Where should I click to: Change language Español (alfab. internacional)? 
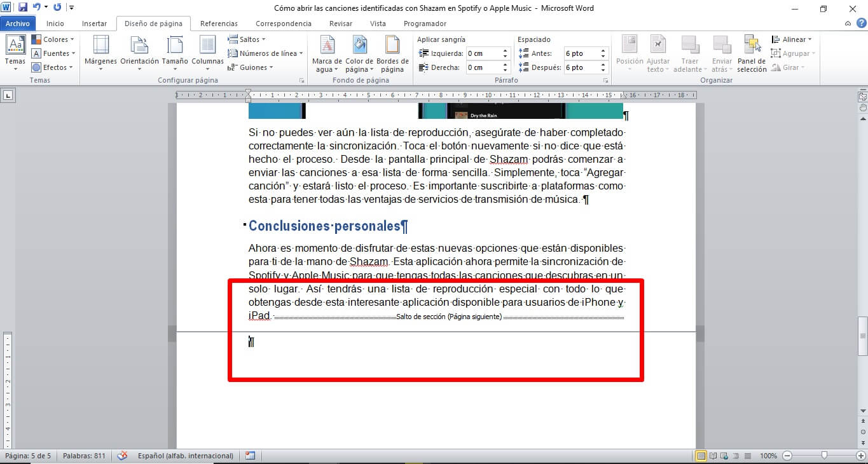tap(186, 456)
